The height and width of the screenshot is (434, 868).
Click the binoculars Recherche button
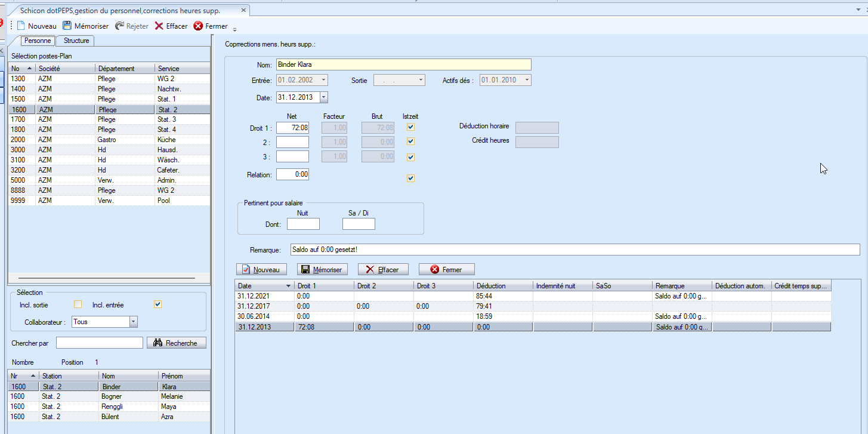point(177,343)
